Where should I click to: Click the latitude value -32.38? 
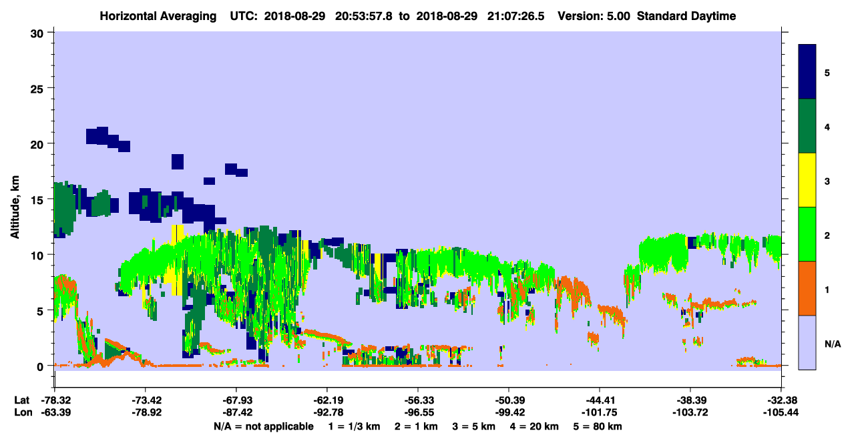781,400
